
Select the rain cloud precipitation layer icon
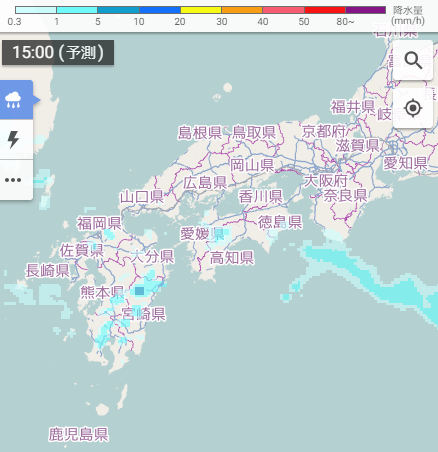pyautogui.click(x=13, y=100)
